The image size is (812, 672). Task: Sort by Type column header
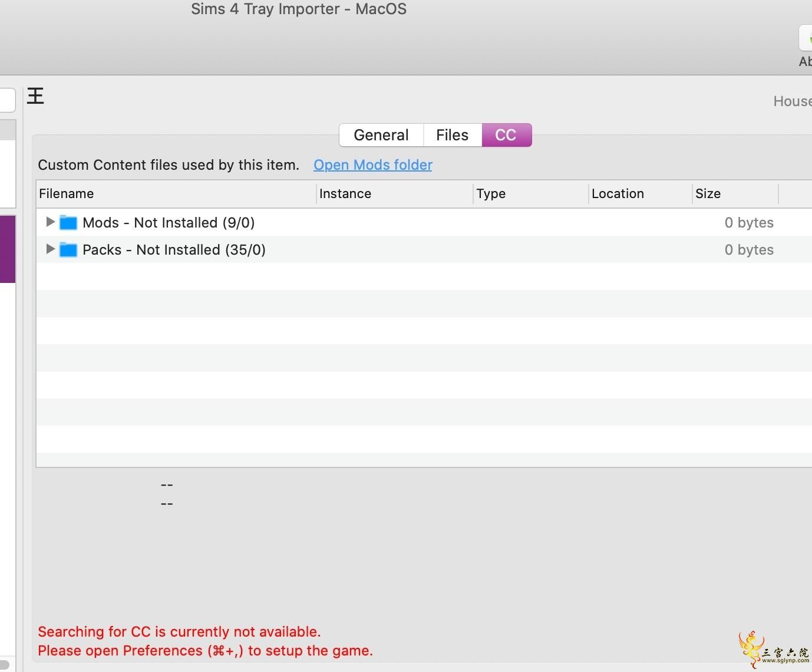click(x=531, y=194)
